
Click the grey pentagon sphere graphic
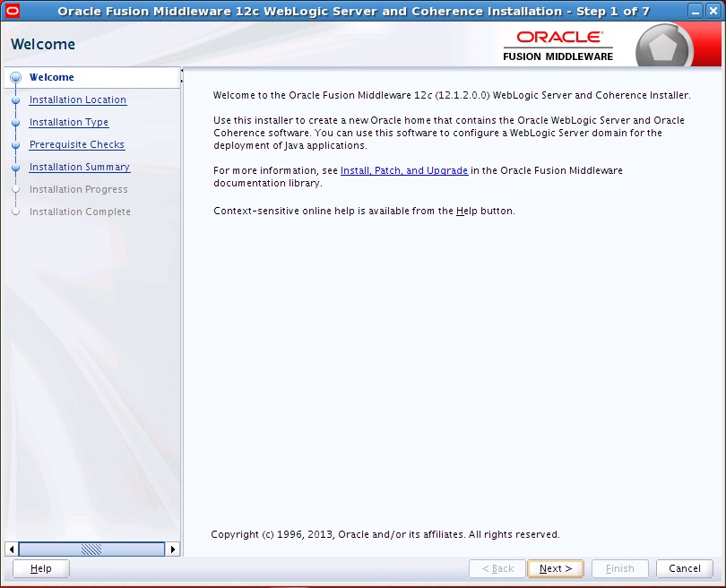click(x=663, y=47)
